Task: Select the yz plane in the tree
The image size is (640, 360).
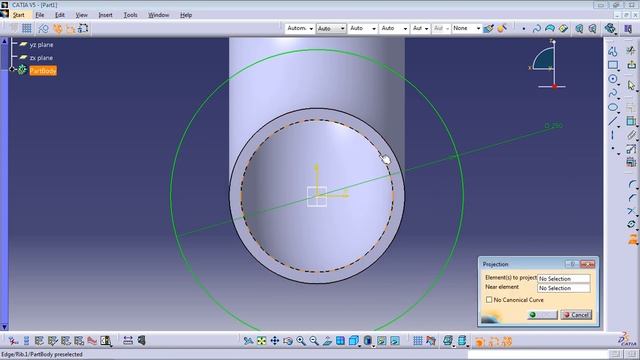Action: 41,45
